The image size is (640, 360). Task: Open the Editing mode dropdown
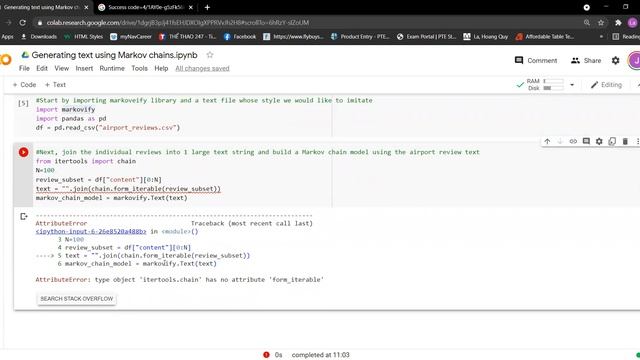point(607,85)
